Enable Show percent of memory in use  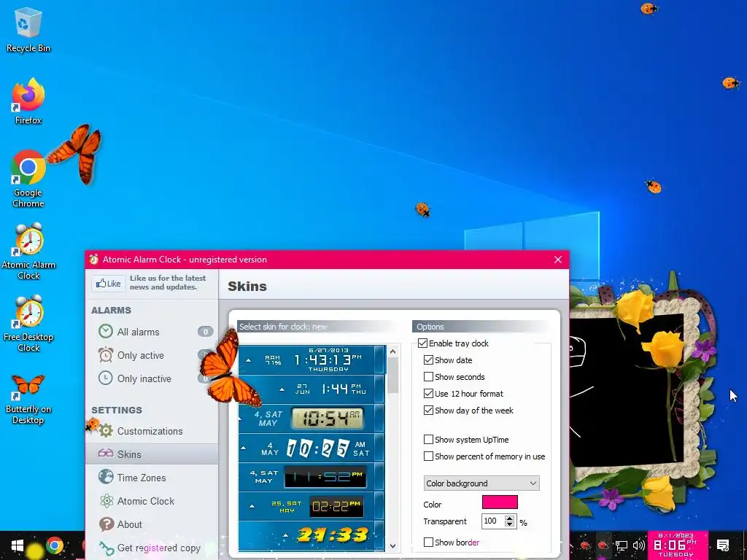click(428, 456)
